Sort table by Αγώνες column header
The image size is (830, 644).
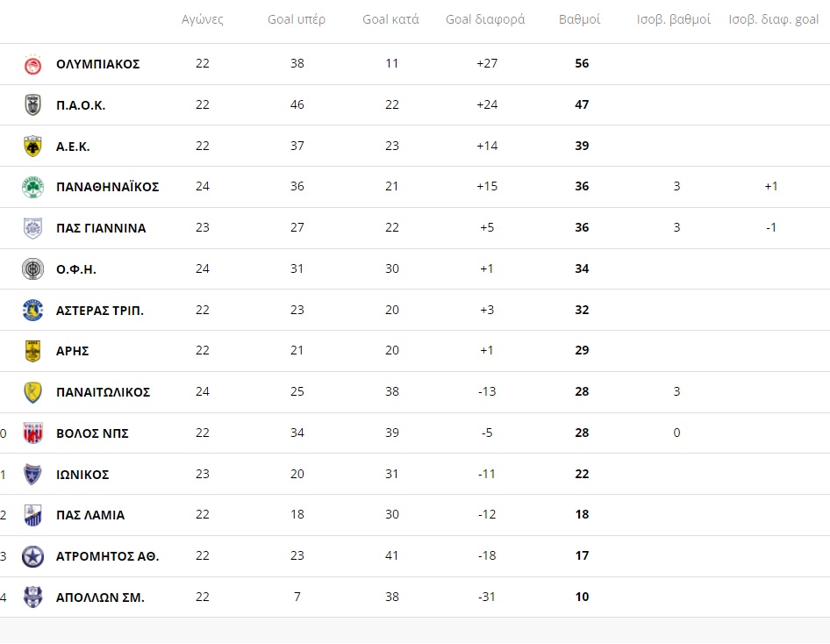[x=202, y=19]
